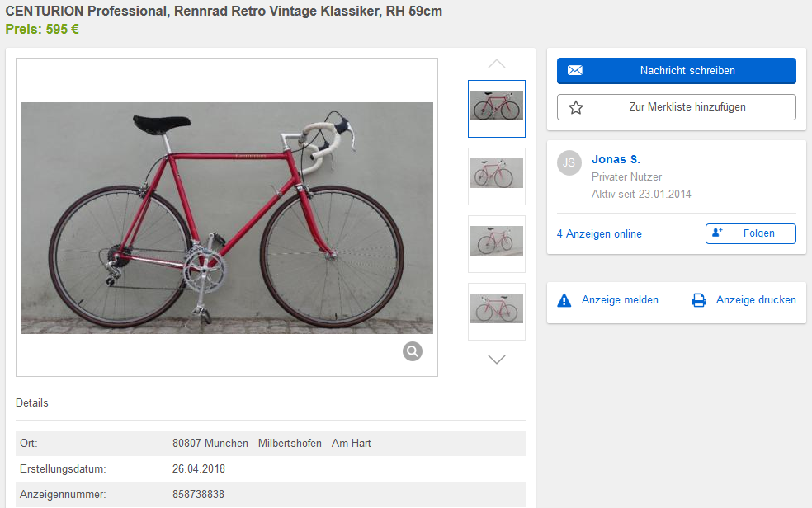Image resolution: width=812 pixels, height=508 pixels.
Task: Open the Jonas S. profile link
Action: [x=616, y=159]
